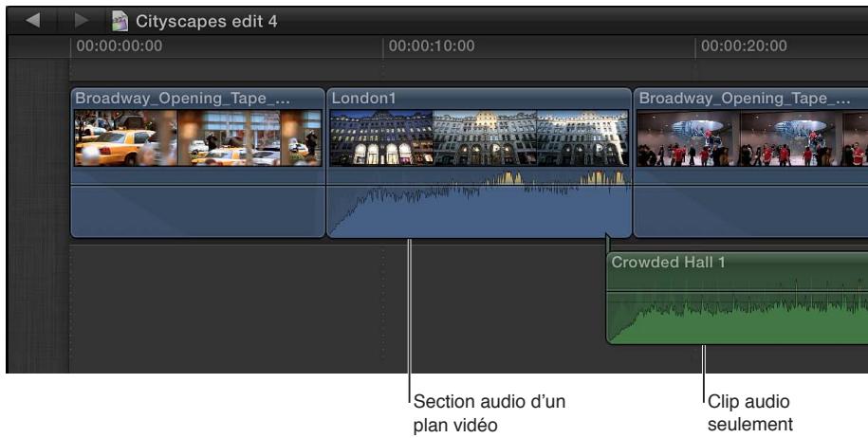Screen dimensions: 868x438
Task: Go back in timeline history arrow
Action: tap(32, 21)
